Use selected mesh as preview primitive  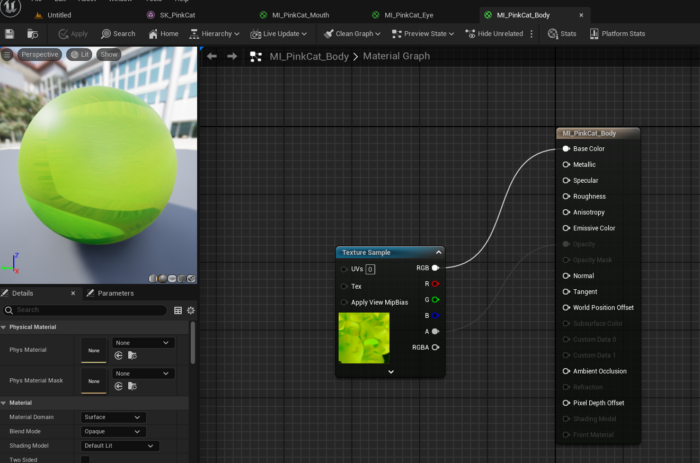click(191, 279)
